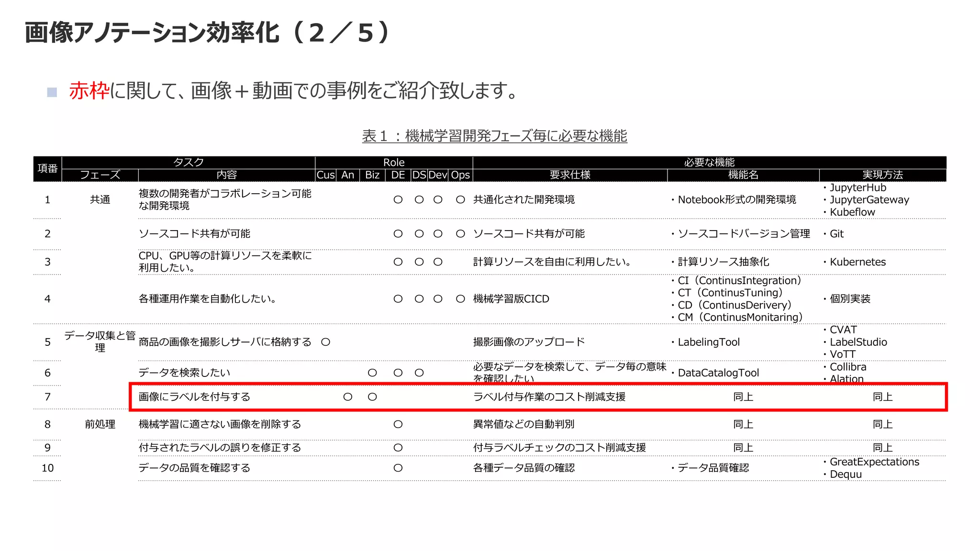Click the Notebook形式の開発環境 cell

pos(734,199)
